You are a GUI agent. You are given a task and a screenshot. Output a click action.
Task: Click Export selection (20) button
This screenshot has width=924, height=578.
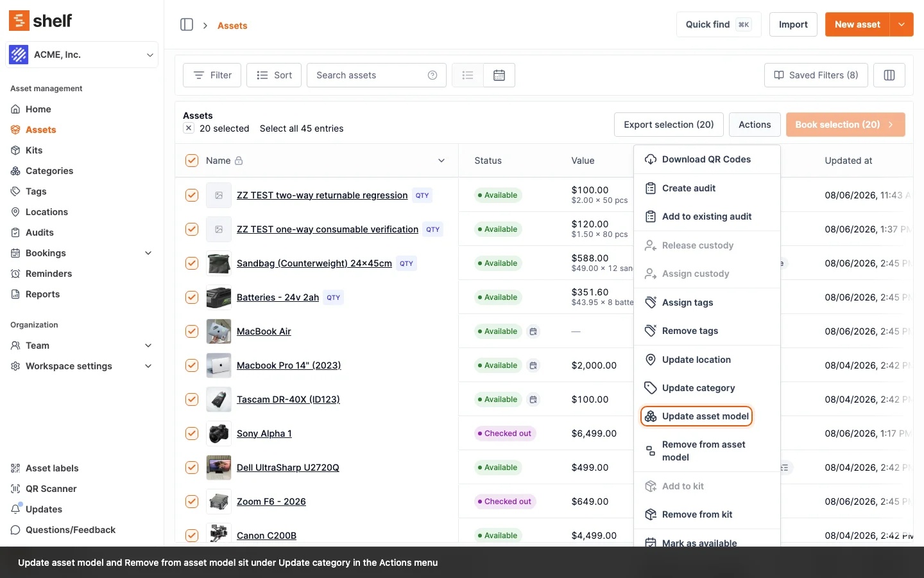[x=669, y=125]
